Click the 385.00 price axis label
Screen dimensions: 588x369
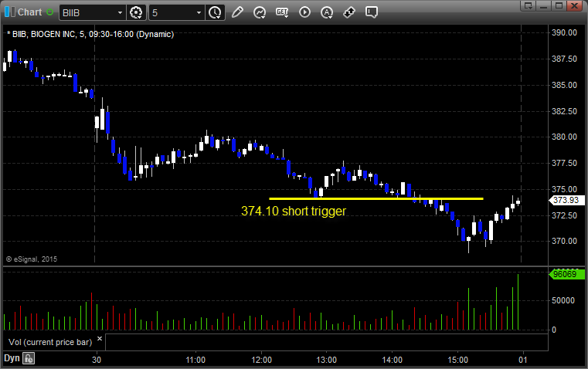564,85
